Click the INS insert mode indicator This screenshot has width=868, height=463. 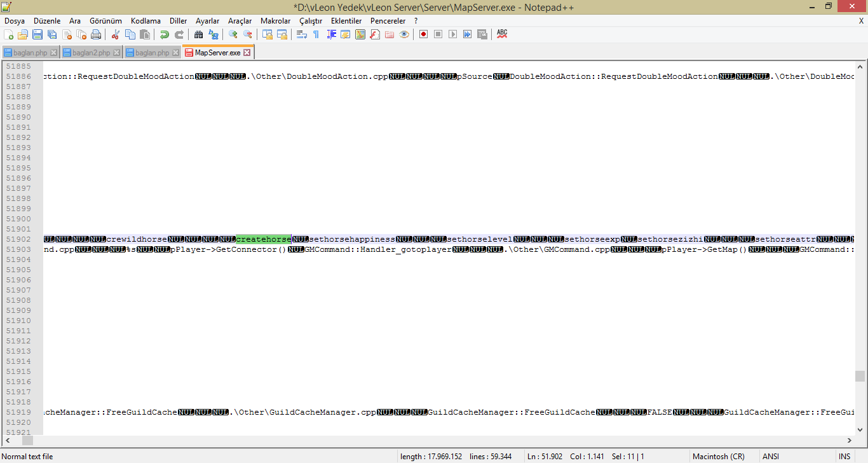click(x=844, y=457)
